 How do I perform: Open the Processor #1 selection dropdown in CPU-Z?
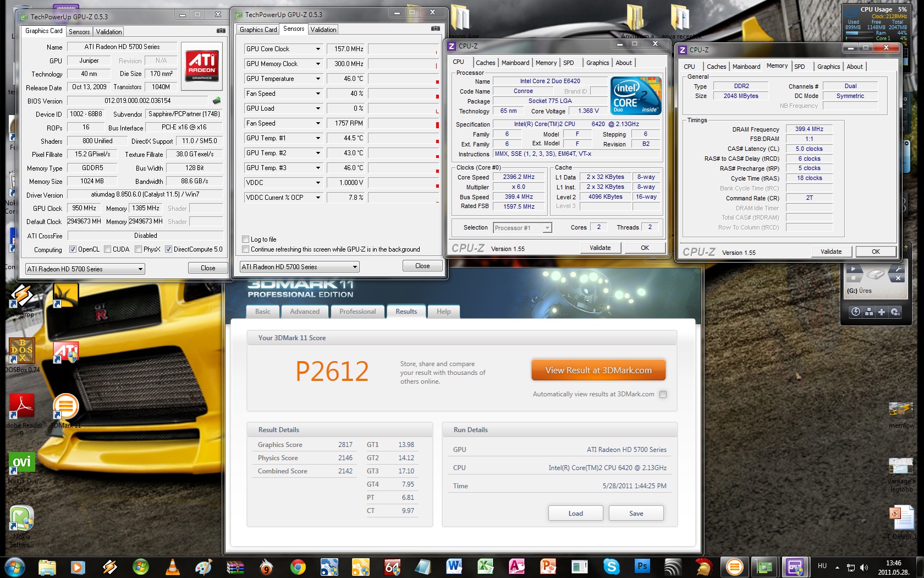[x=522, y=228]
